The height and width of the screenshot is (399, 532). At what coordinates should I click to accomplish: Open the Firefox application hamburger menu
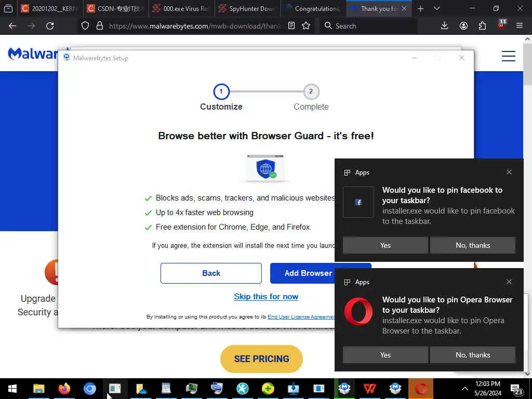(x=520, y=26)
